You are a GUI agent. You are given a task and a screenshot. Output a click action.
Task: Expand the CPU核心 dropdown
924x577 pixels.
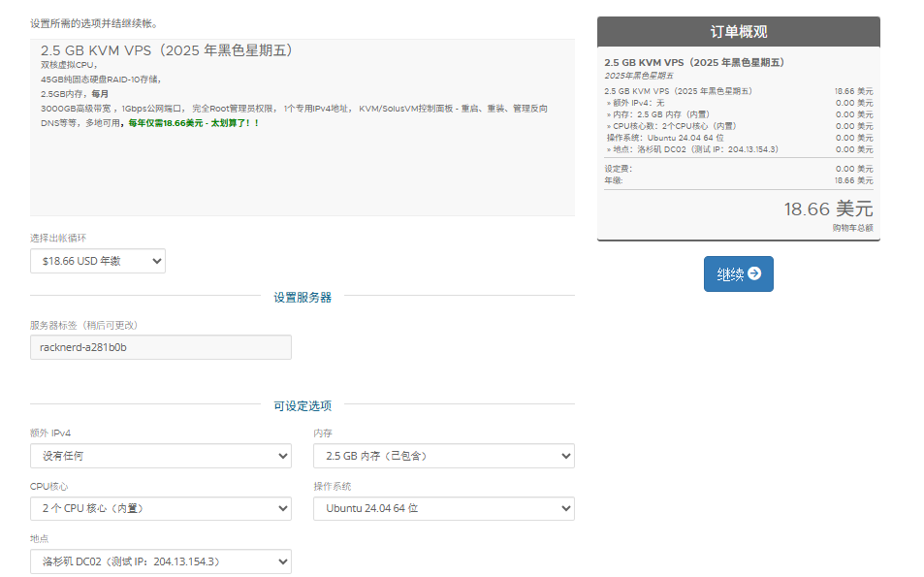(x=160, y=508)
